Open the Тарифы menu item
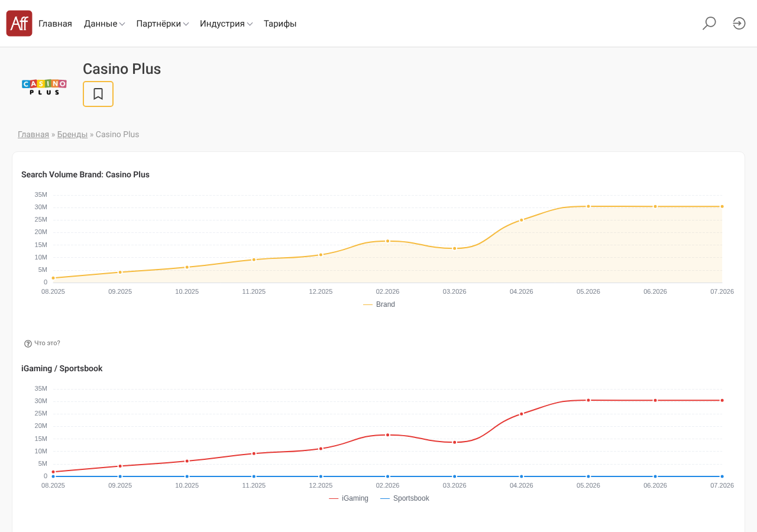This screenshot has width=757, height=532. tap(280, 24)
